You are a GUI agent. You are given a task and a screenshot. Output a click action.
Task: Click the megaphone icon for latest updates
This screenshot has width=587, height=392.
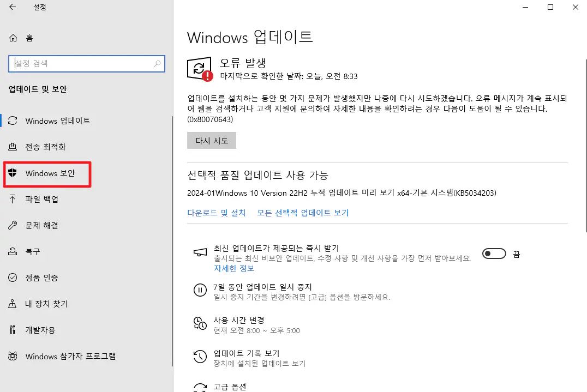tap(200, 252)
